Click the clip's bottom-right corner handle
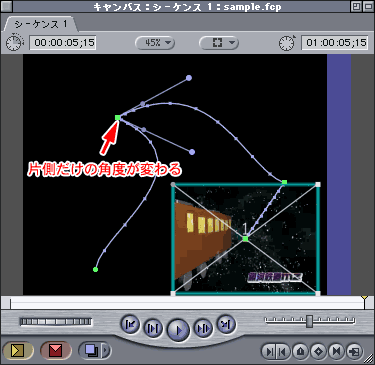375x365 pixels. 318,293
